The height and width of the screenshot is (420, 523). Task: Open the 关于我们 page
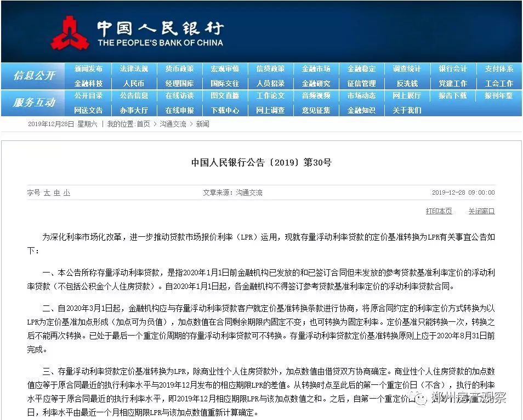pos(407,110)
